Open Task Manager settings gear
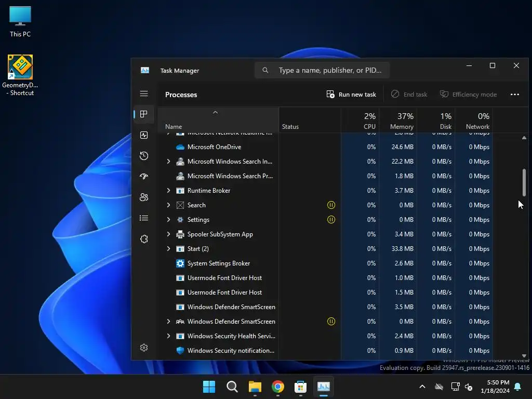This screenshot has width=532, height=399. (144, 348)
